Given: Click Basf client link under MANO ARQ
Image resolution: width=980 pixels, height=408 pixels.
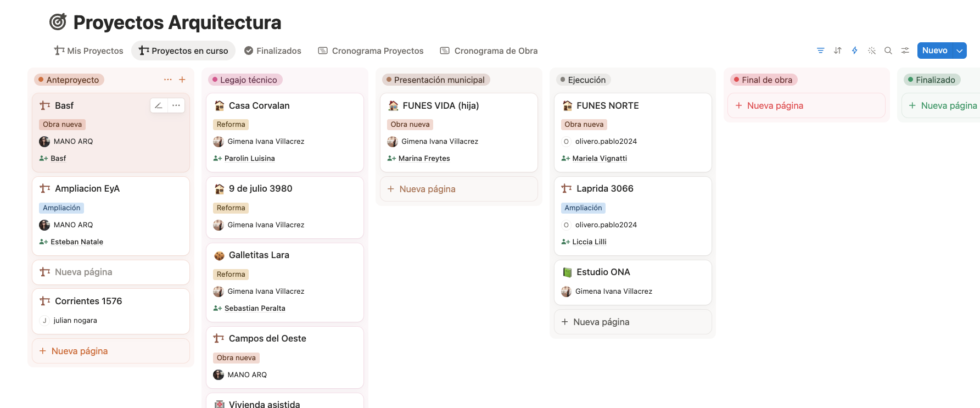Looking at the screenshot, I should [58, 158].
